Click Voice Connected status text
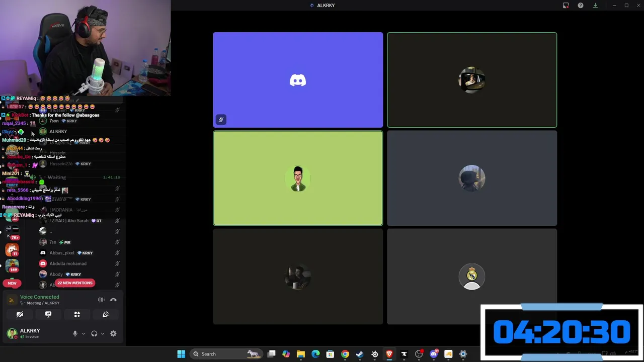Viewport: 644px width, 362px height. [x=40, y=297]
